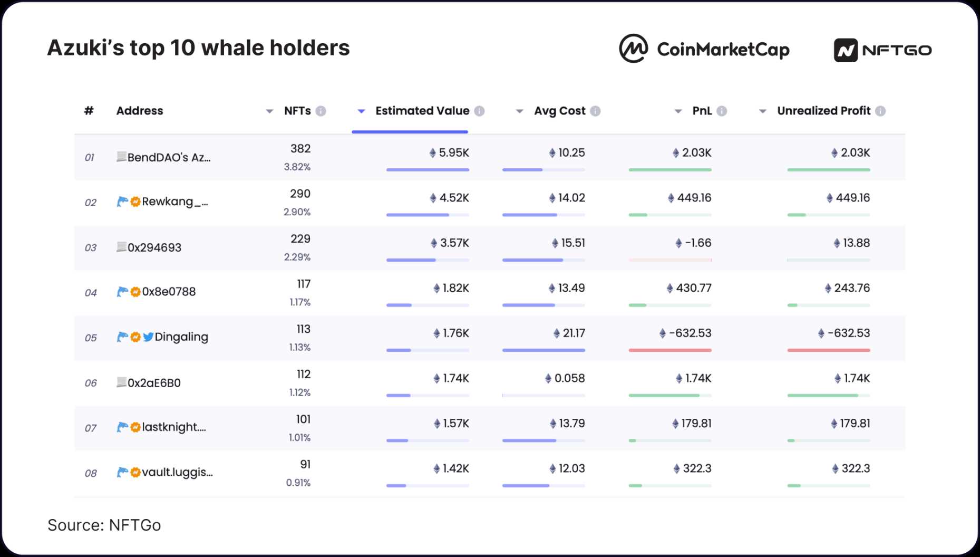The height and width of the screenshot is (557, 980).
Task: Click the PnL info icon
Action: [722, 111]
